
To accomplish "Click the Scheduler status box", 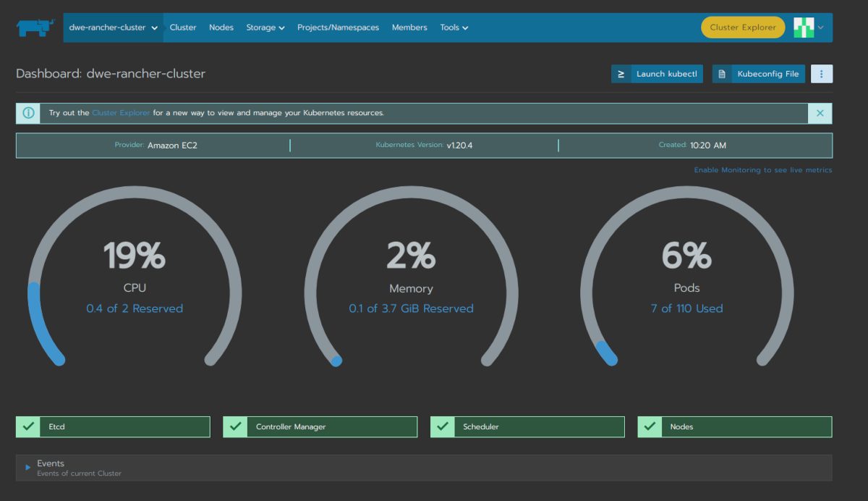I will tap(527, 426).
